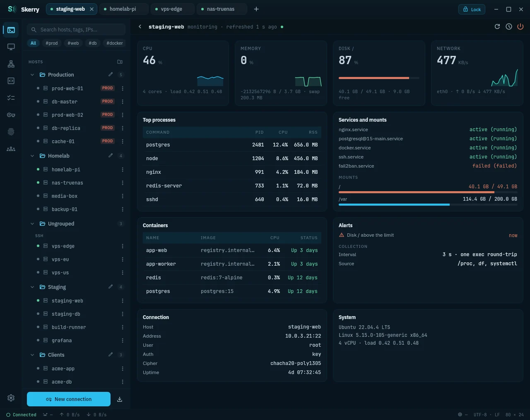
Task: Collapse the Ungrouped group
Action: click(32, 224)
